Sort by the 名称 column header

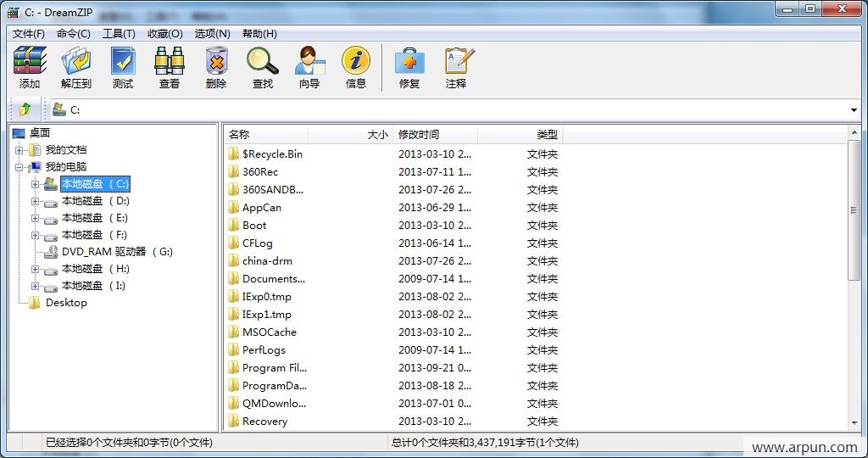tap(265, 135)
